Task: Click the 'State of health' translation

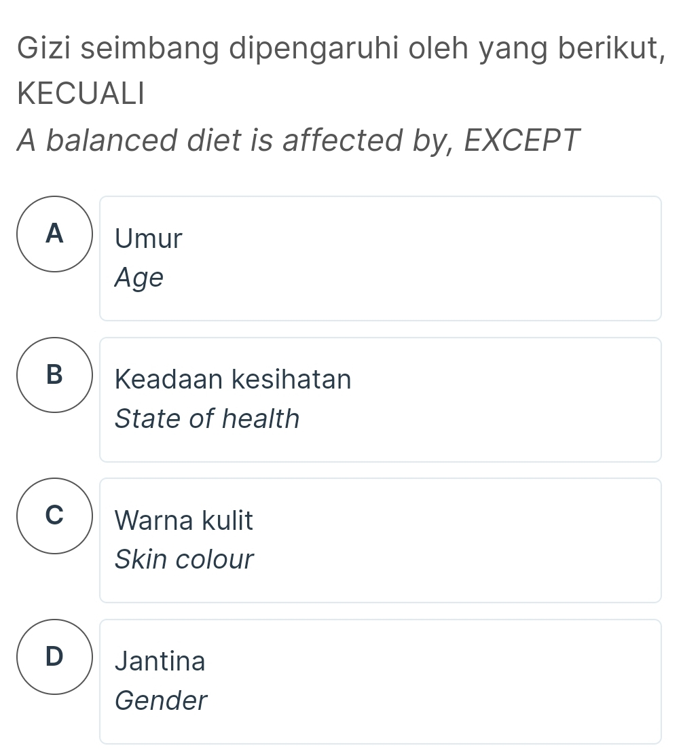Action: (x=207, y=418)
